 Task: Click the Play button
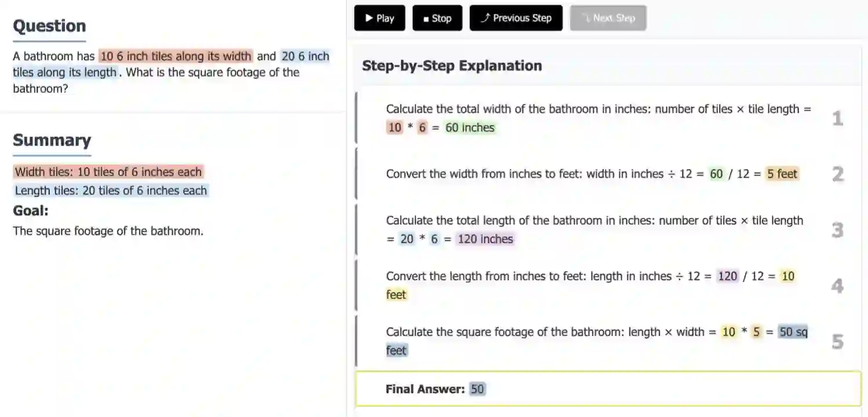tap(380, 18)
